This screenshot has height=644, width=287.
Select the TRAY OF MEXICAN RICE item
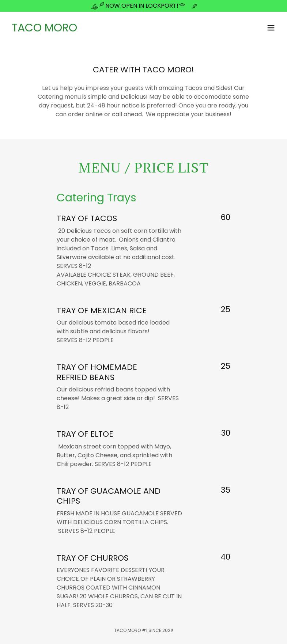tap(101, 310)
